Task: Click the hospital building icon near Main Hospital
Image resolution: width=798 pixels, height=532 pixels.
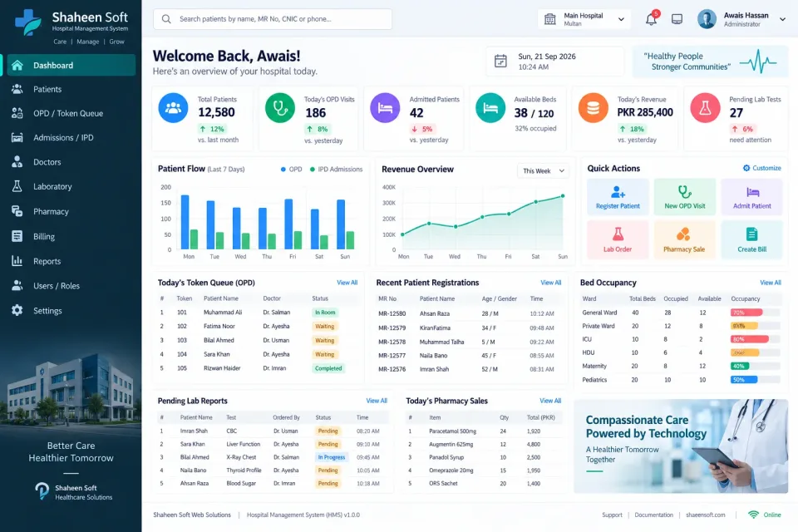Action: pyautogui.click(x=550, y=19)
